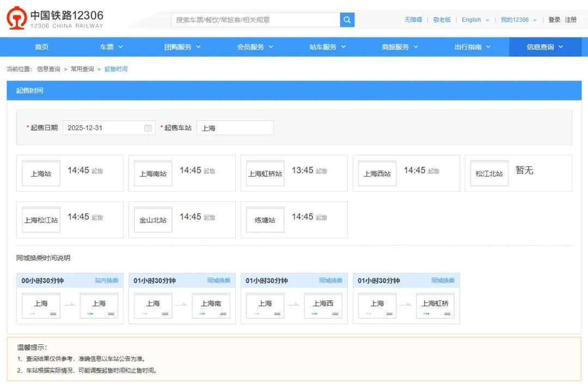Open the English language dropdown
The height and width of the screenshot is (388, 588).
pos(473,19)
